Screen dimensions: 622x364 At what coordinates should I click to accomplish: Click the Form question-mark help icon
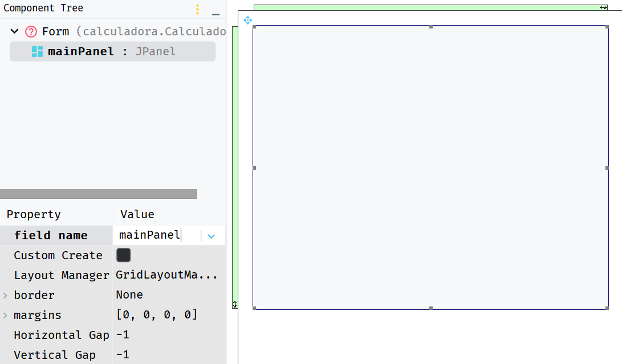(31, 31)
